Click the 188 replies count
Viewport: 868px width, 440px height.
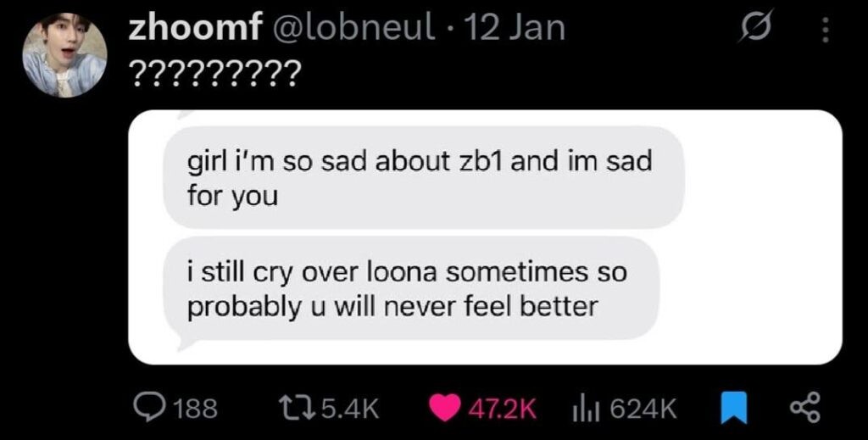[x=195, y=409]
